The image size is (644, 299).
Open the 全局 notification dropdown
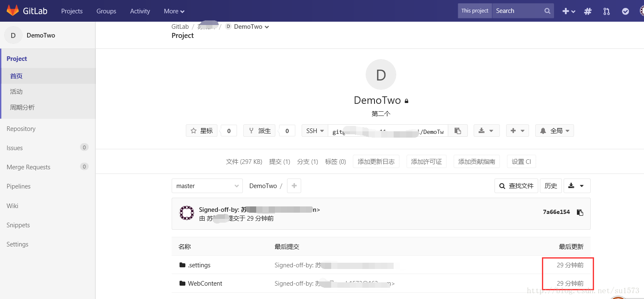[x=555, y=131]
